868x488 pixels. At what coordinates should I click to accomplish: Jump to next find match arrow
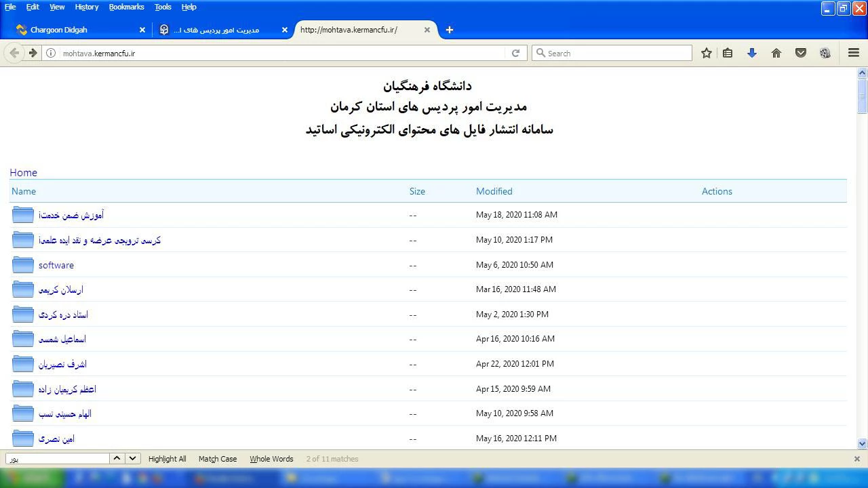(x=133, y=458)
